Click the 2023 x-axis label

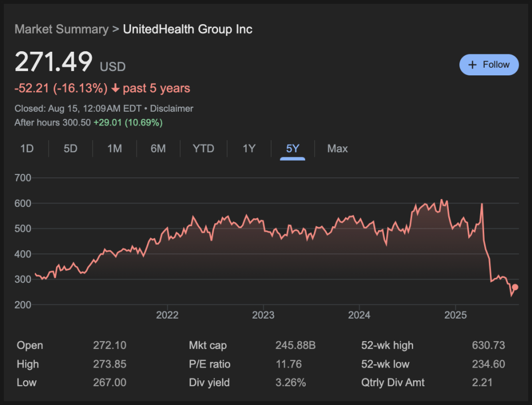pyautogui.click(x=263, y=315)
